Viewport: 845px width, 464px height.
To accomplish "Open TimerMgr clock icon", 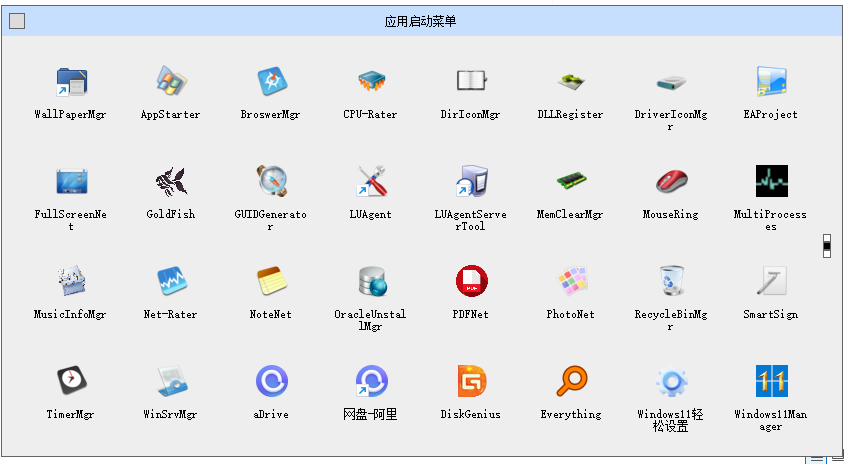I will coord(71,381).
